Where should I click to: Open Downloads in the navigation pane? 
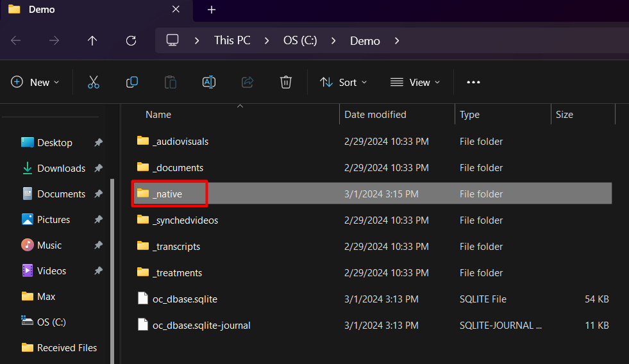point(61,169)
